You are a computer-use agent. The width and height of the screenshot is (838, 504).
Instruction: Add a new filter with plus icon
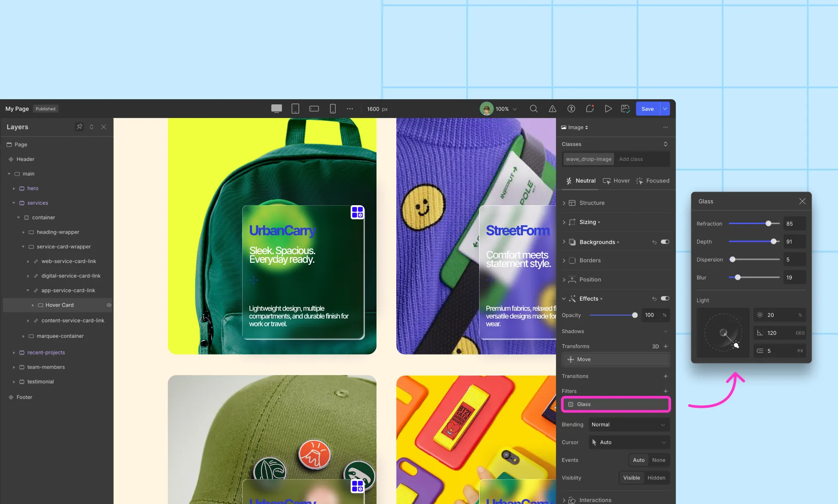click(666, 391)
